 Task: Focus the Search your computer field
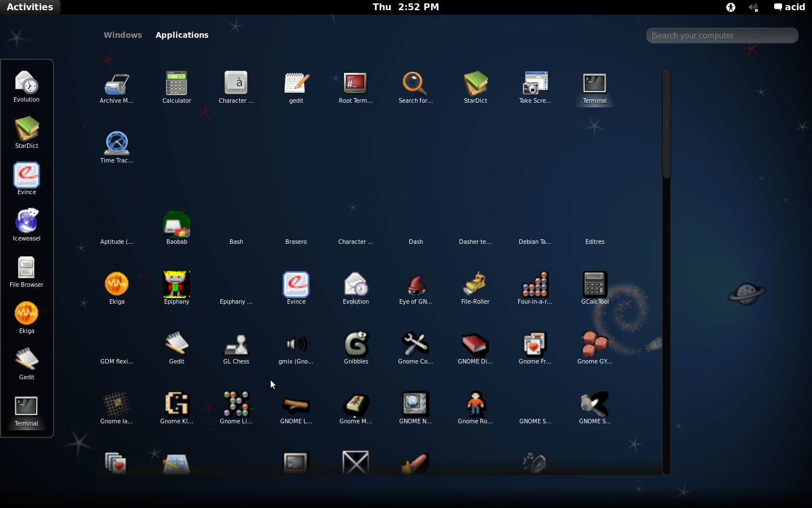coord(722,36)
